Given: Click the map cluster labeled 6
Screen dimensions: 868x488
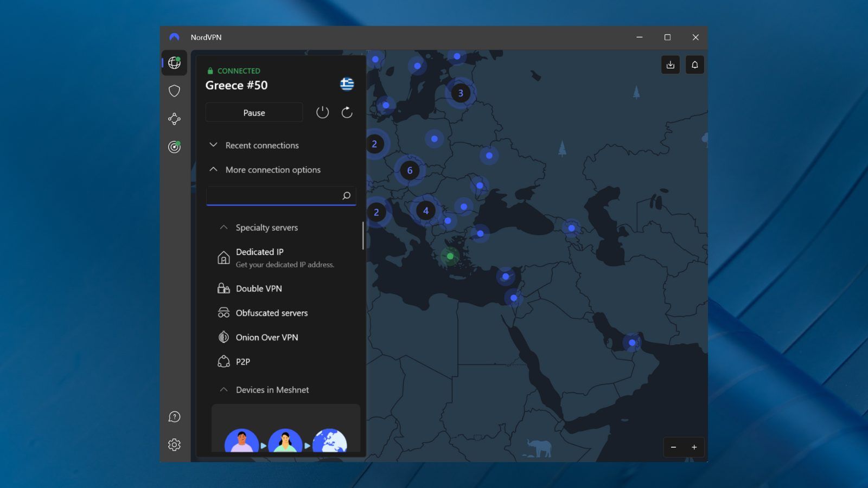Looking at the screenshot, I should pos(410,170).
